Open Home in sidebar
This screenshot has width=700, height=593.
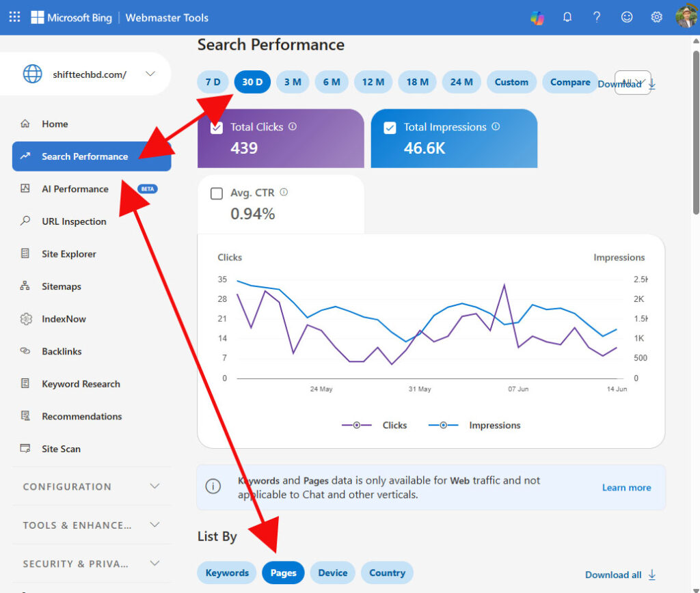[x=92, y=124]
